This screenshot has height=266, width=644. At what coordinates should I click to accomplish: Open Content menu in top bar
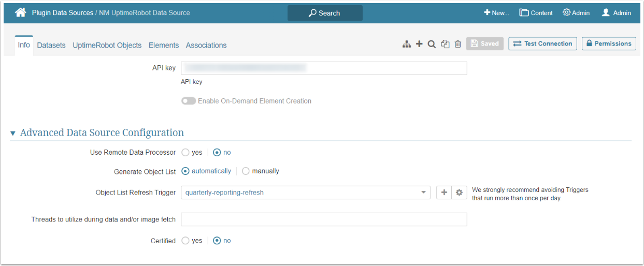point(536,13)
